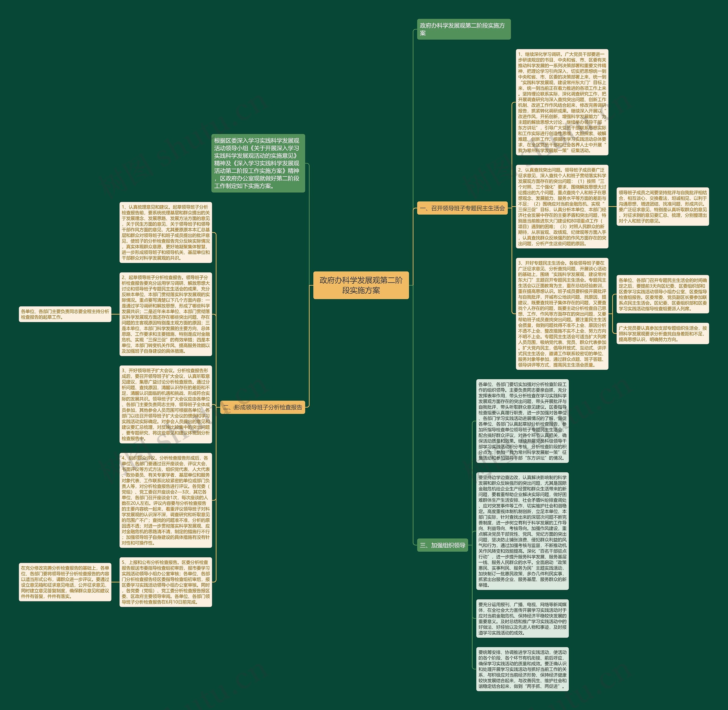Click the mind map root node
This screenshot has height=710, width=728.
pos(365,286)
